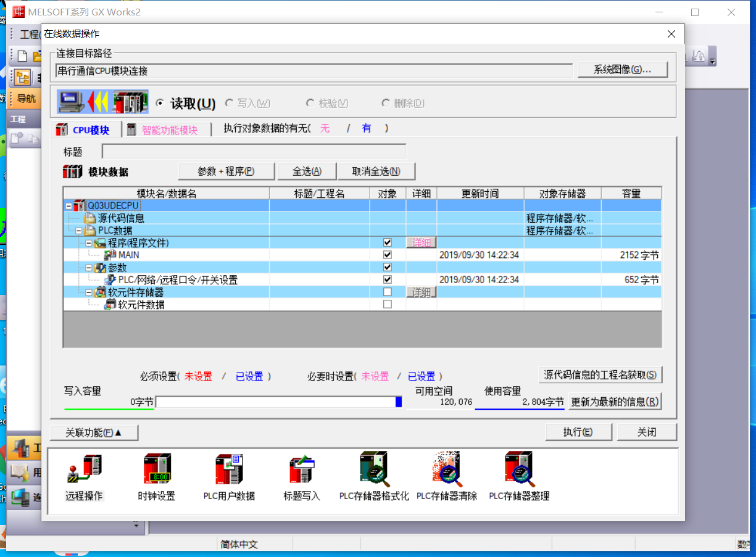Open PLC User Data (PLC用户数据) icon
Screen dimensions: 756x557
click(x=229, y=471)
